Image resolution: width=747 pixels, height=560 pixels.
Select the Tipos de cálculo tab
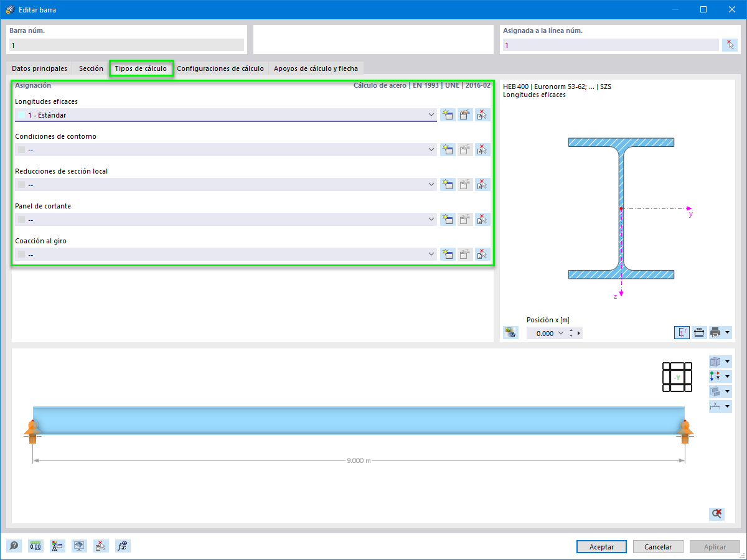pos(141,68)
